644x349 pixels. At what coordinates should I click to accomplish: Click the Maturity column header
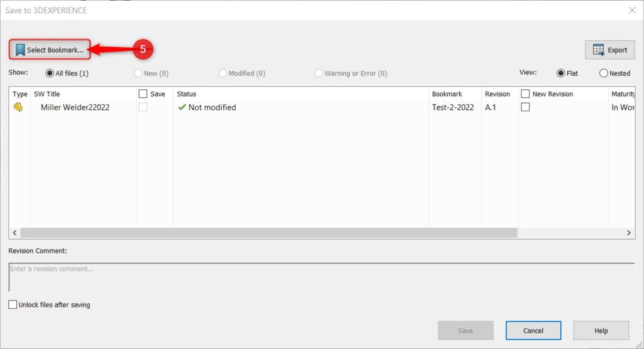click(622, 94)
